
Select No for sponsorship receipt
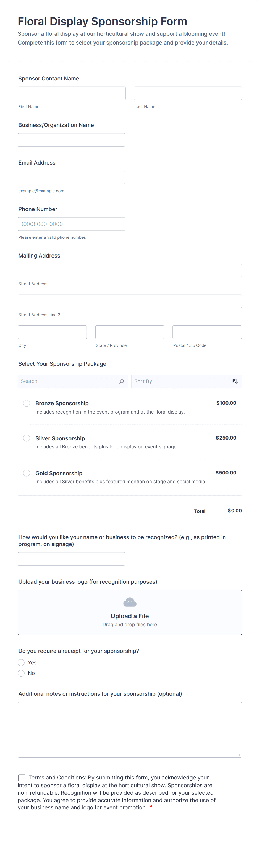click(21, 673)
